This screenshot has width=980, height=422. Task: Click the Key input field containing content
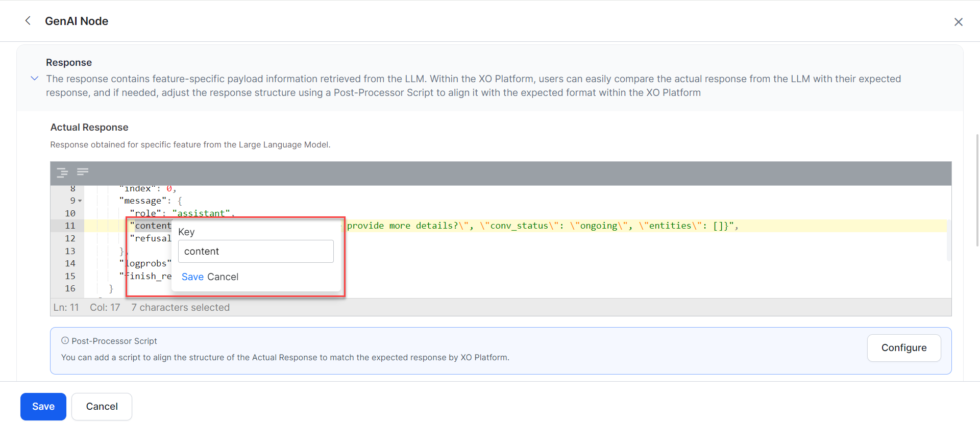256,252
